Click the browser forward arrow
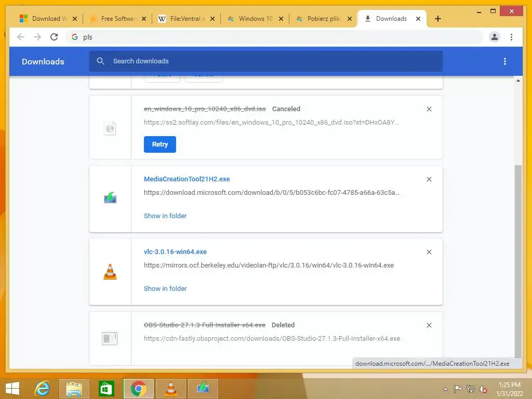 [x=37, y=37]
